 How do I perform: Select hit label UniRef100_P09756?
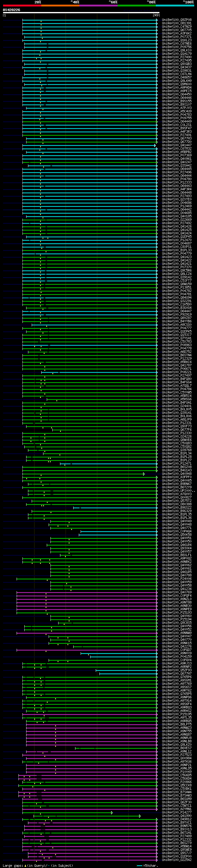click(x=177, y=47)
